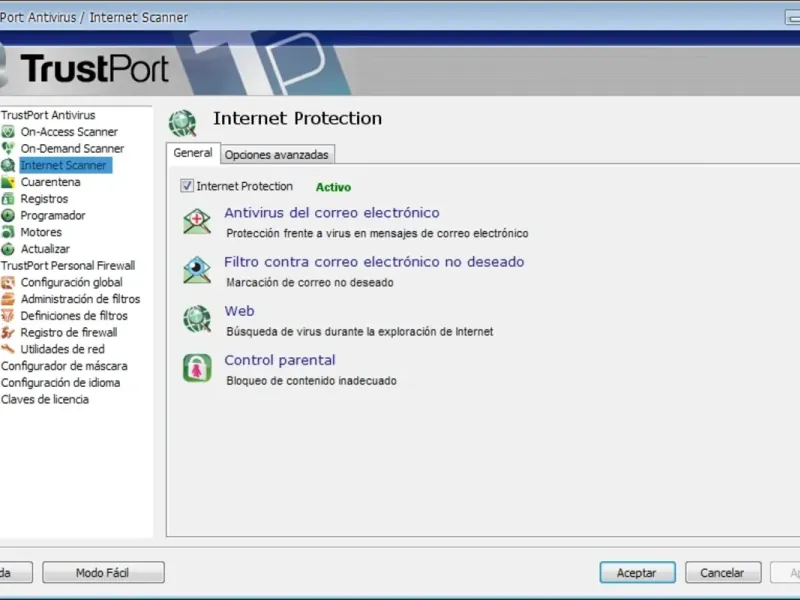Image resolution: width=800 pixels, height=600 pixels.
Task: Click the On-Demand Scanner sidebar icon
Action: (x=9, y=149)
